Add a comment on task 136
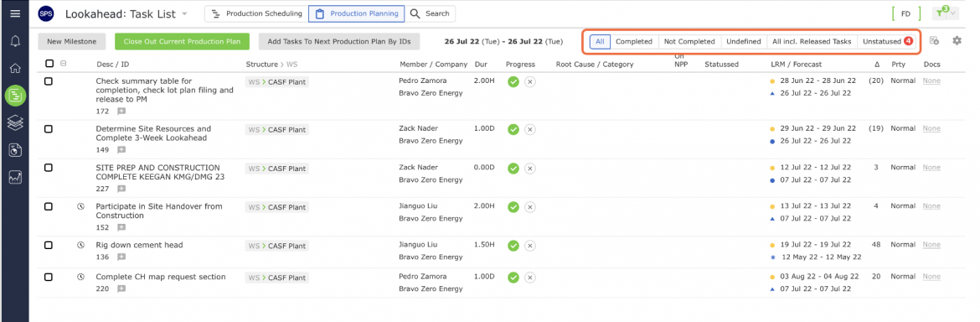 point(121,257)
